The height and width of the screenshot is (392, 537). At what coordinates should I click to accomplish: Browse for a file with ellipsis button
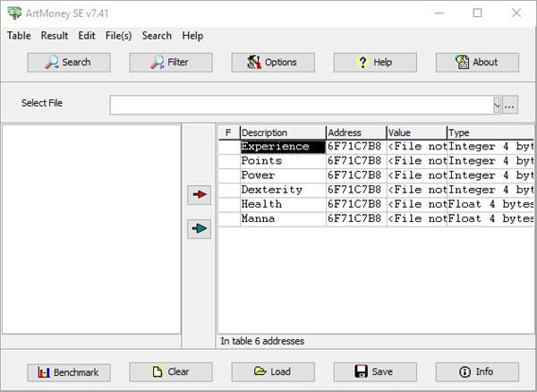coord(510,105)
